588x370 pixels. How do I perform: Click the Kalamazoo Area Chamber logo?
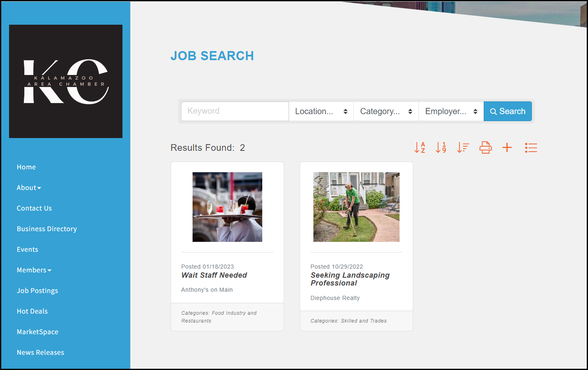point(66,82)
